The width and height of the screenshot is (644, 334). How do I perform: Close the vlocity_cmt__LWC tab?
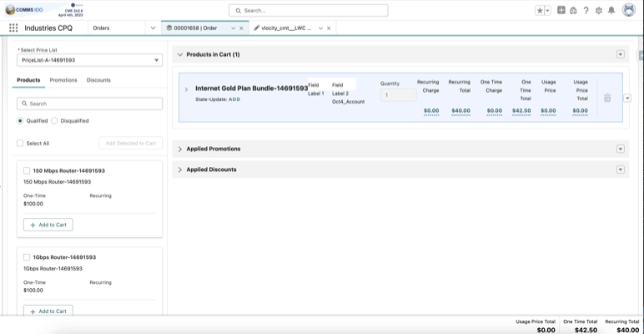pyautogui.click(x=329, y=28)
